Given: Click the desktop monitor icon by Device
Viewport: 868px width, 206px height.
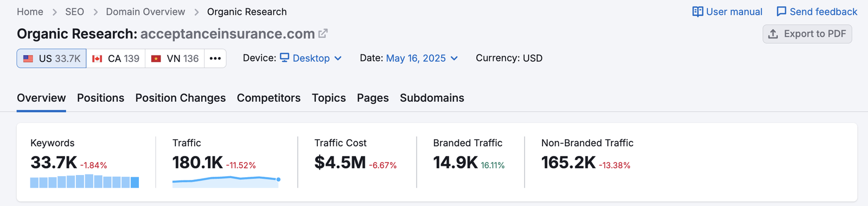Looking at the screenshot, I should (x=285, y=58).
